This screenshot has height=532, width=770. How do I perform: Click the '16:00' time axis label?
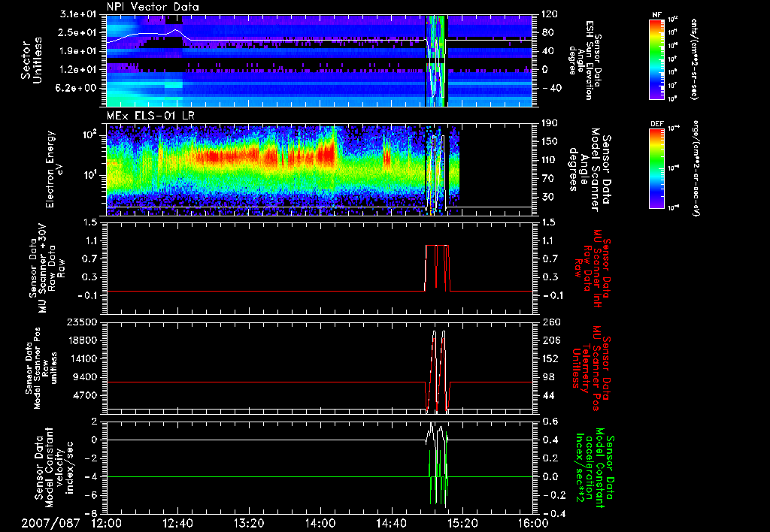point(533,523)
